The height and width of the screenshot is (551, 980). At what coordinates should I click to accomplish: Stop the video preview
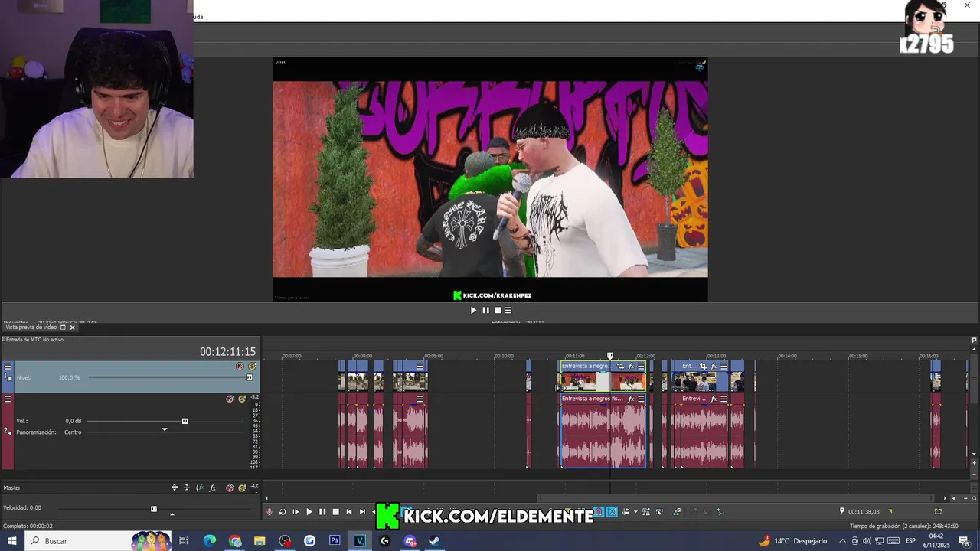pyautogui.click(x=498, y=310)
